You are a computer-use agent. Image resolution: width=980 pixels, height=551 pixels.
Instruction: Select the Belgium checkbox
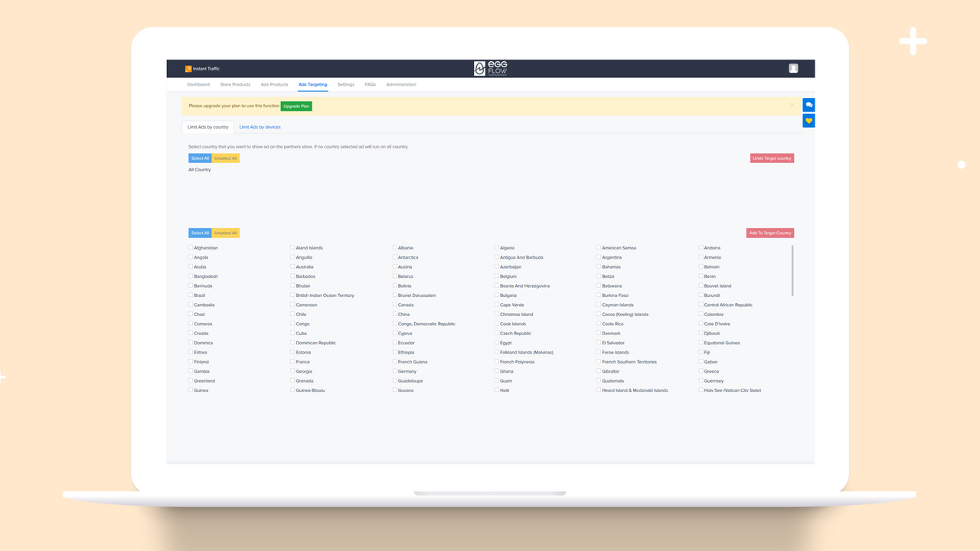[x=497, y=276]
